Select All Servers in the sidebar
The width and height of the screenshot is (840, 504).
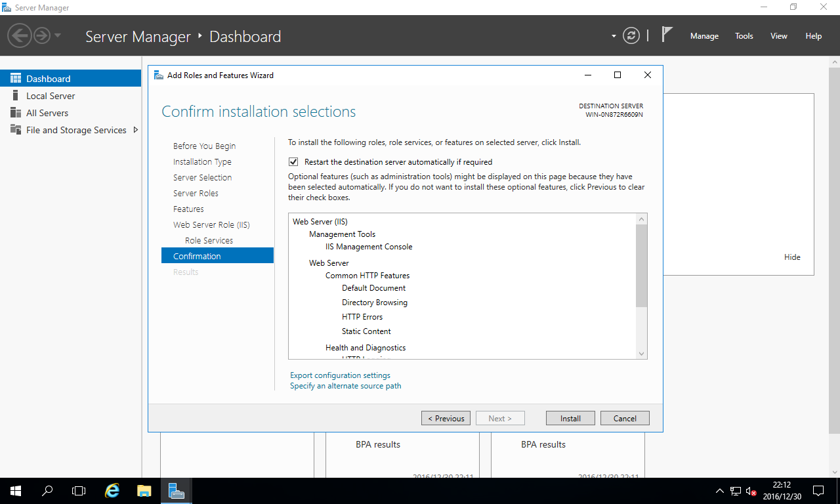[70, 113]
